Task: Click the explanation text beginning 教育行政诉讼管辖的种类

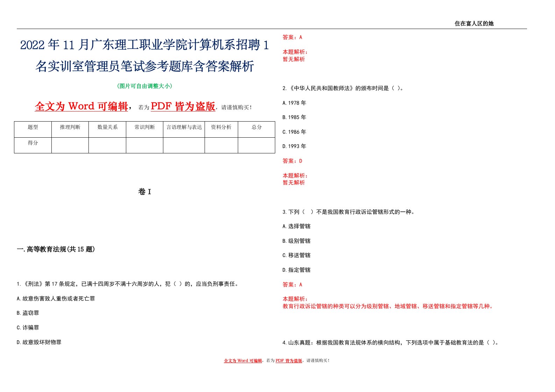Action: (388, 306)
